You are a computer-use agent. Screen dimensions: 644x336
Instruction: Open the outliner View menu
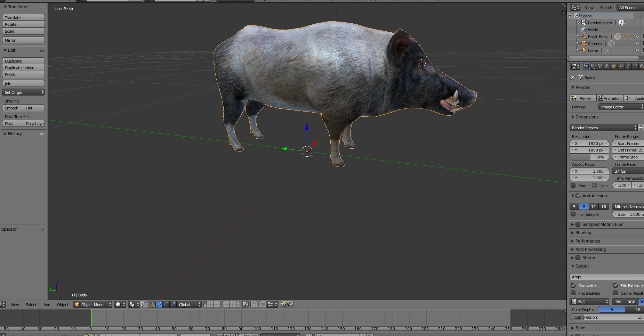(589, 7)
